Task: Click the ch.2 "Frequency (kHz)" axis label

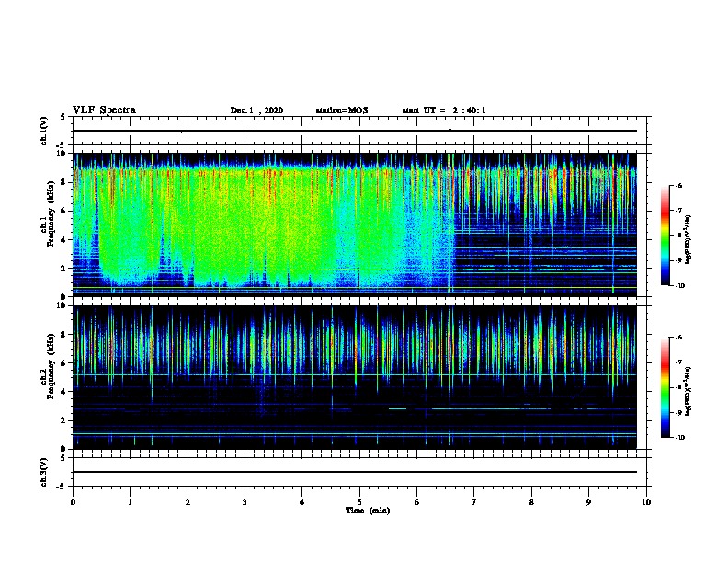Action: [51, 366]
